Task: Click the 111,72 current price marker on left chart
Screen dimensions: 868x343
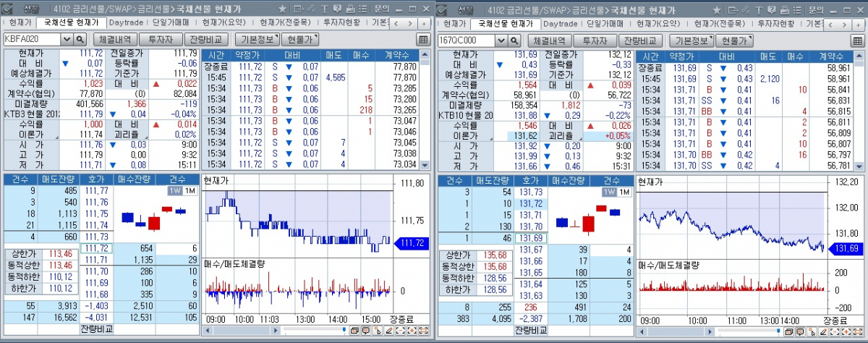Action: coord(412,244)
